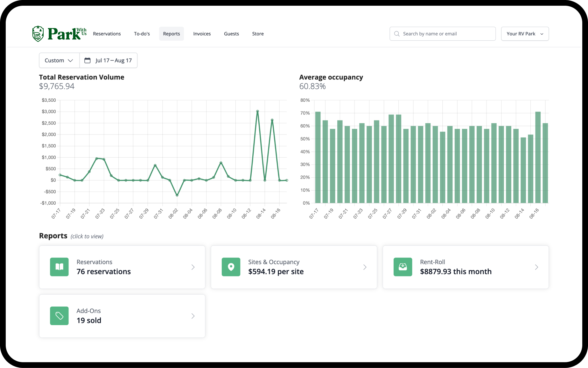This screenshot has width=588, height=368.
Task: Click the chevron arrow on Reservations card
Action: click(x=193, y=267)
